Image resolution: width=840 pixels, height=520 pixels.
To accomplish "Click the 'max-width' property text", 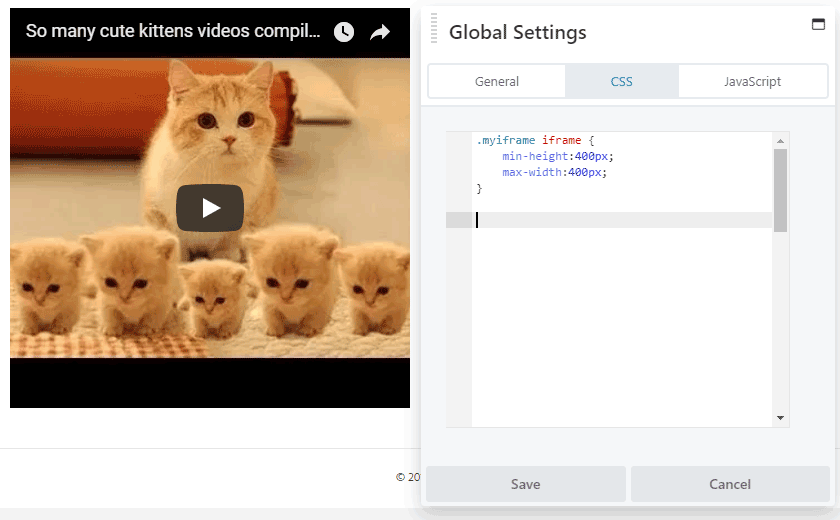I will [x=531, y=172].
